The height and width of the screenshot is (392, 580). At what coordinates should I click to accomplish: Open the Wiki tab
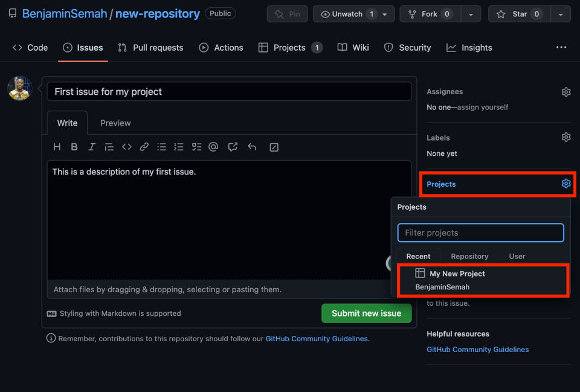[353, 48]
